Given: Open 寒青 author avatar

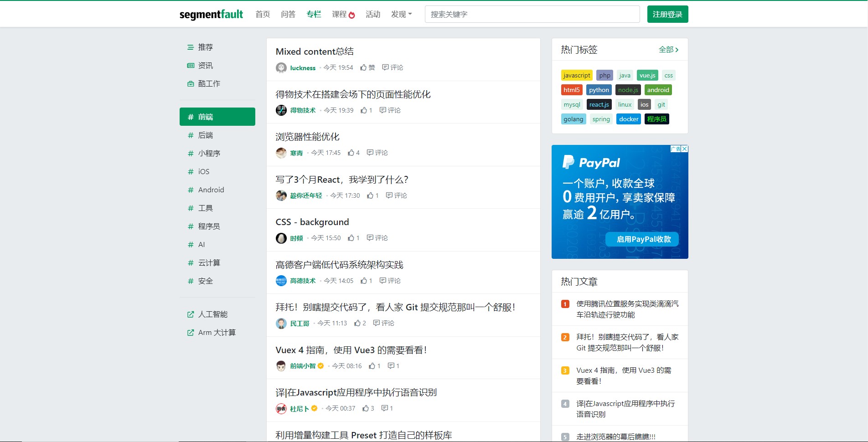Looking at the screenshot, I should [x=281, y=153].
